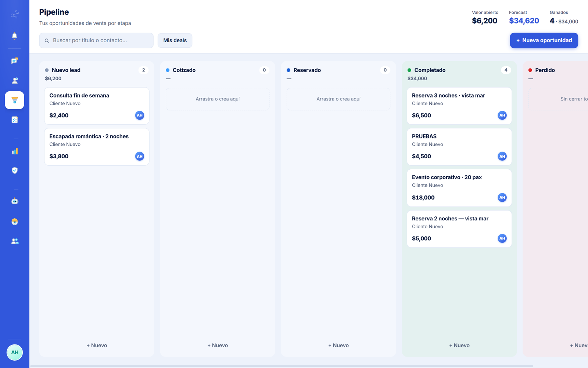Click AH avatar on Evento corporativo card
The image size is (588, 368).
502,198
